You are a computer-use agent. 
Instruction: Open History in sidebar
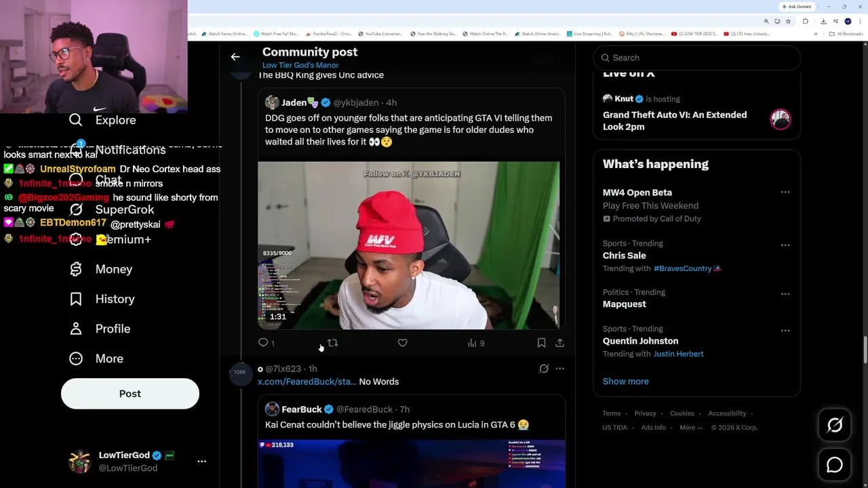click(115, 299)
